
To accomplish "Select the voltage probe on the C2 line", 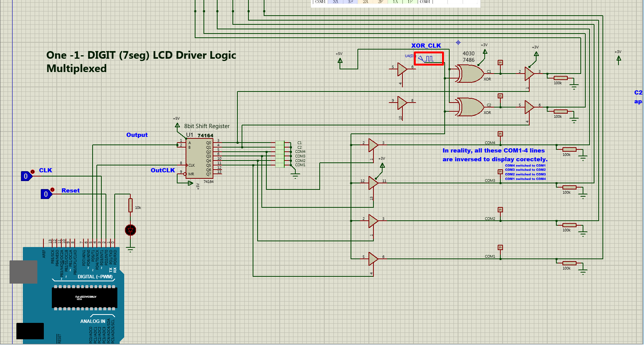I will pyautogui.click(x=500, y=96).
